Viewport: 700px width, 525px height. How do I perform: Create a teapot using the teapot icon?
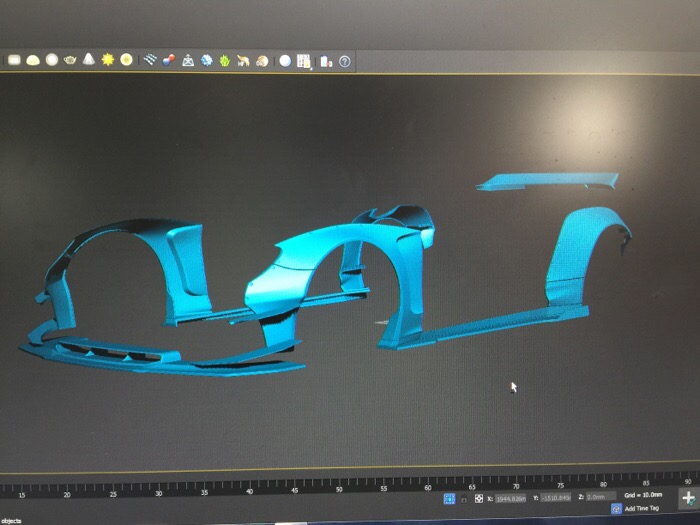tap(70, 59)
